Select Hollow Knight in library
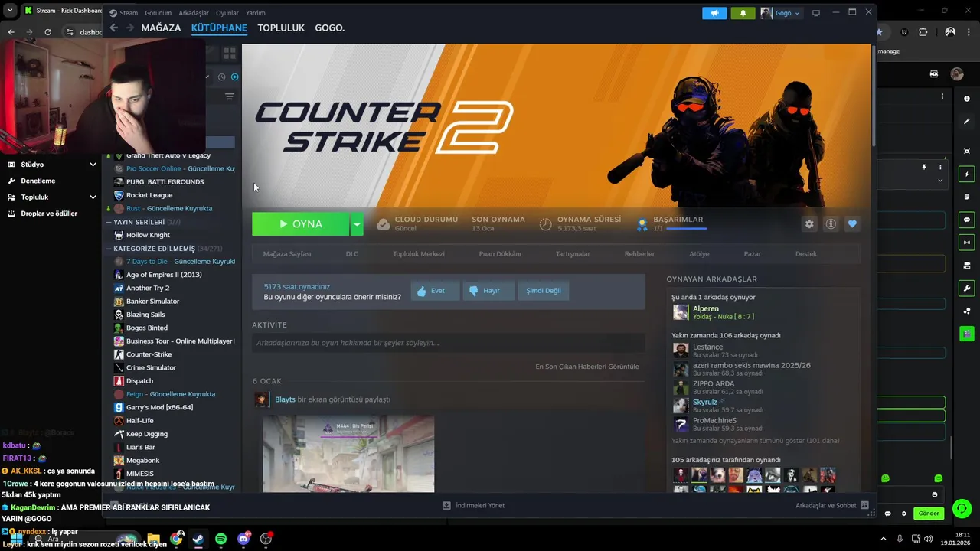 tap(148, 235)
